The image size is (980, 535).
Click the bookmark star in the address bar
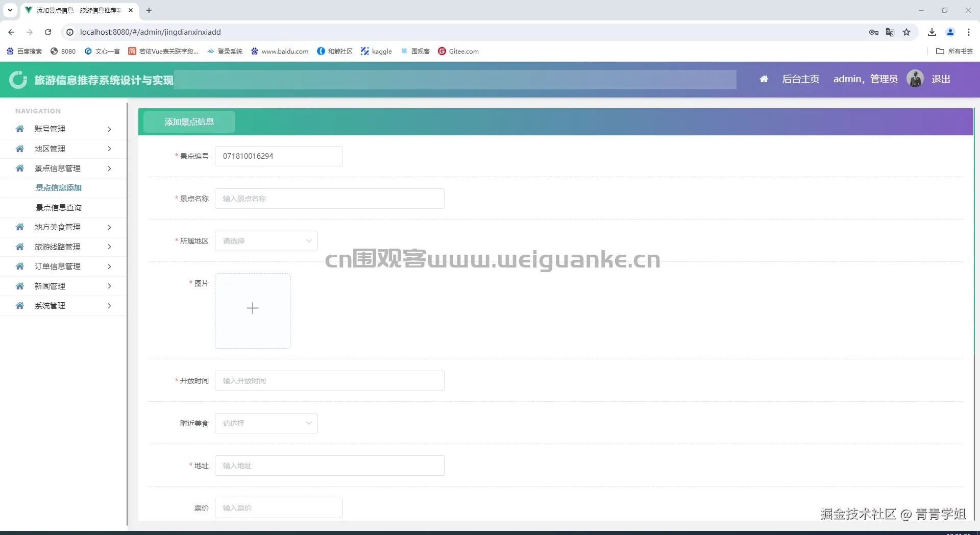click(x=906, y=32)
